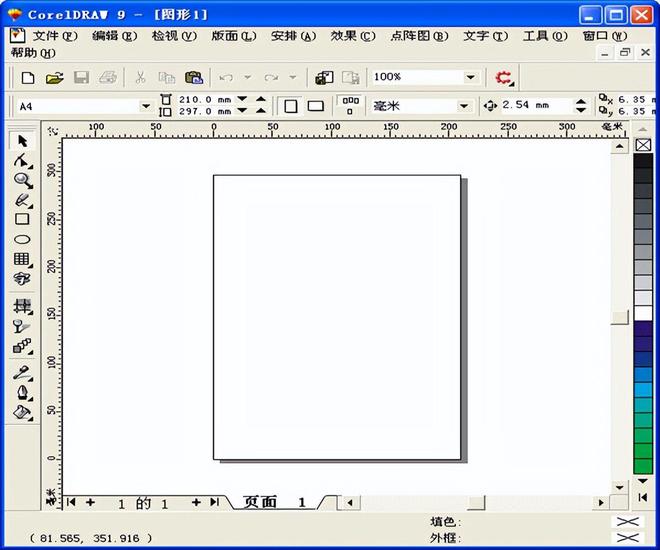Open the 100% zoom level dropdown
Image resolution: width=660 pixels, height=550 pixels.
pos(470,77)
